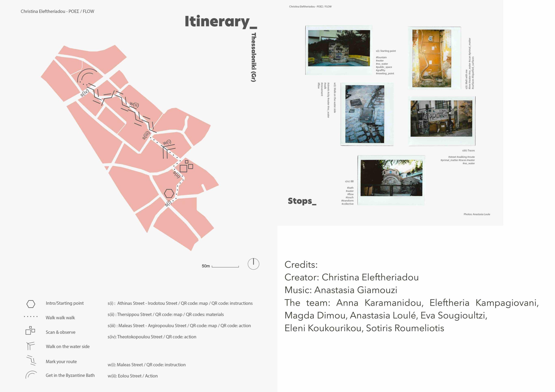Click the Mark your route legend icon
This screenshot has width=555, height=392.
(31, 360)
